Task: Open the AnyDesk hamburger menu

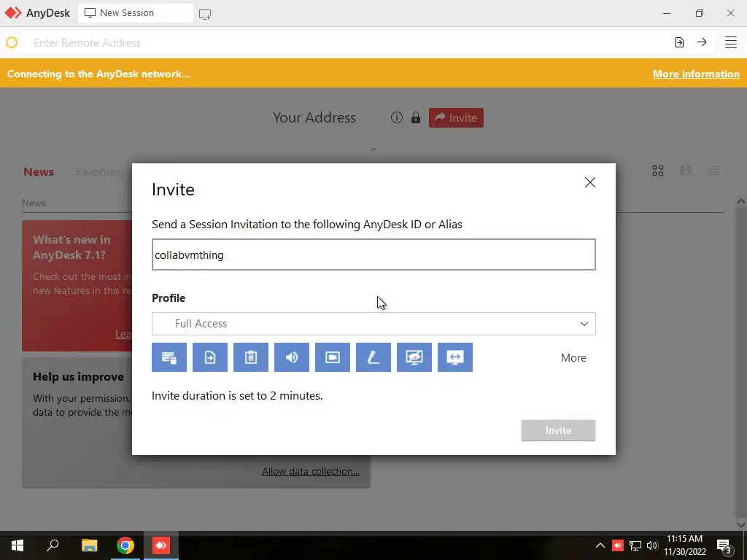Action: 731,42
